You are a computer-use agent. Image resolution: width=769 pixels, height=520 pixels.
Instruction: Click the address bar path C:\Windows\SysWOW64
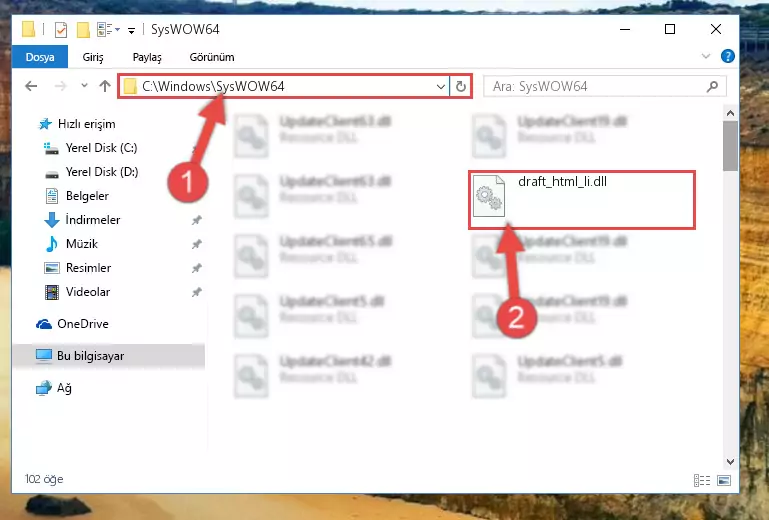pyautogui.click(x=213, y=86)
